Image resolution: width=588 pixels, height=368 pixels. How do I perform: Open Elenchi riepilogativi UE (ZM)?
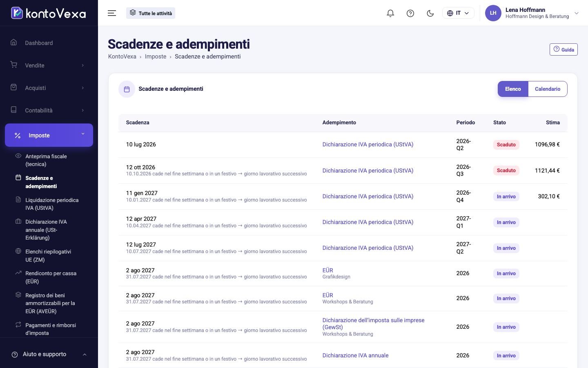(49, 256)
